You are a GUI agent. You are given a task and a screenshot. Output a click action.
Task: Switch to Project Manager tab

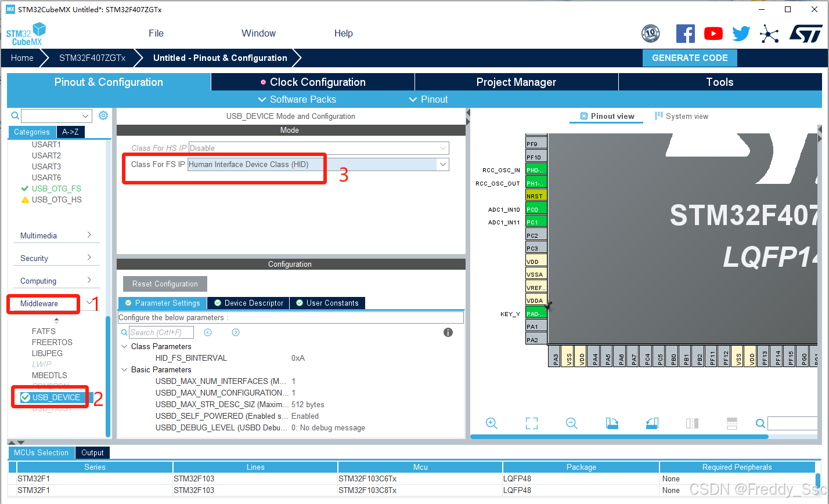point(516,82)
